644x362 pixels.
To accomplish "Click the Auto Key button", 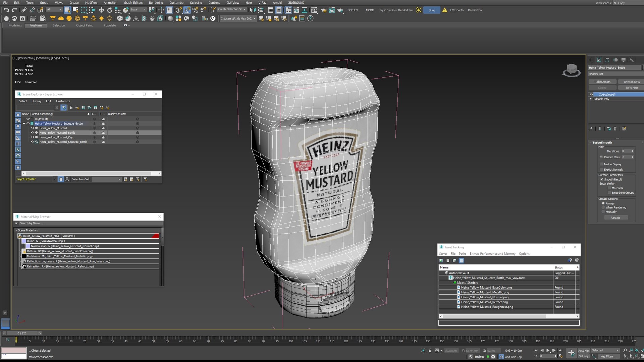I will click(x=584, y=350).
